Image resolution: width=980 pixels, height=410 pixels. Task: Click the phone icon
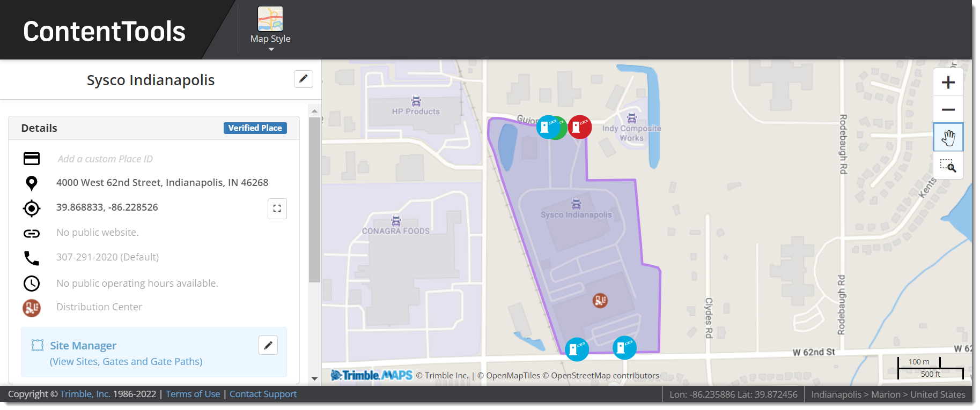[x=32, y=258]
